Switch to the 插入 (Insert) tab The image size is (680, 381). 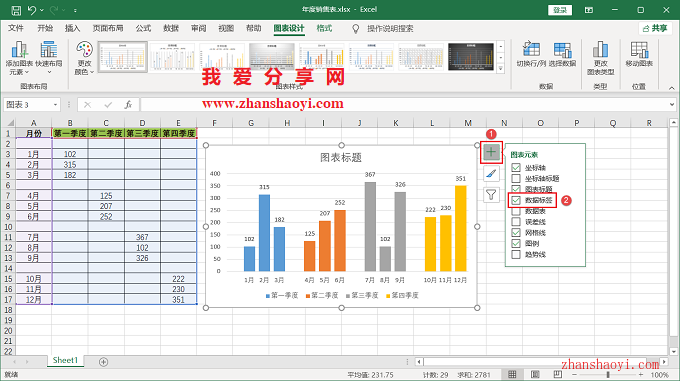72,29
